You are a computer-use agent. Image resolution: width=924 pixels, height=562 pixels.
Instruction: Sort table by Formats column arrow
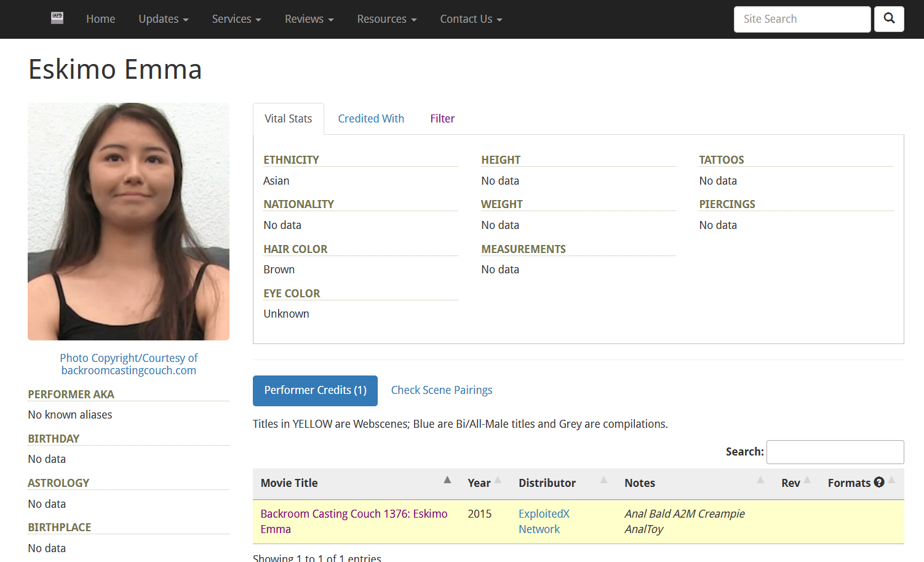click(892, 480)
